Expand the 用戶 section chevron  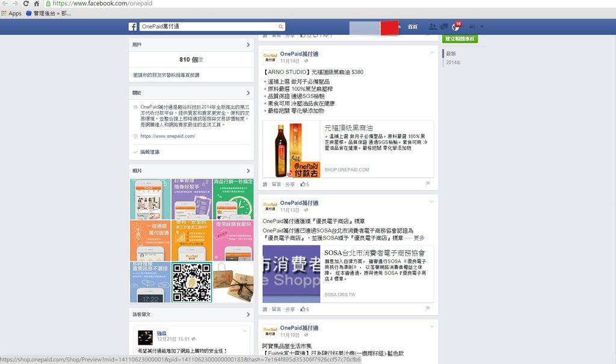248,45
